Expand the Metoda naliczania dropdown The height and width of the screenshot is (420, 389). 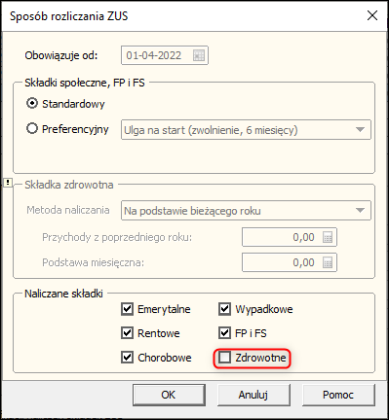tap(246, 211)
